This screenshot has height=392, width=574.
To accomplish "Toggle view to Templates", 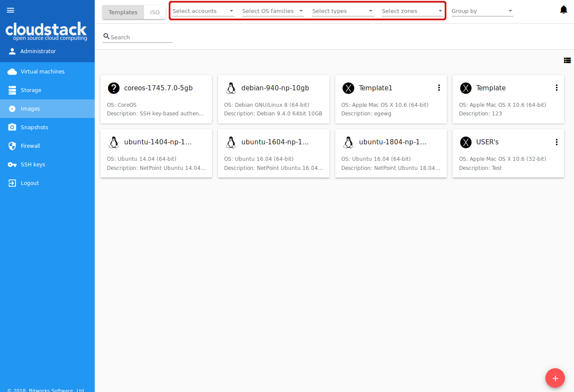I will coord(123,12).
